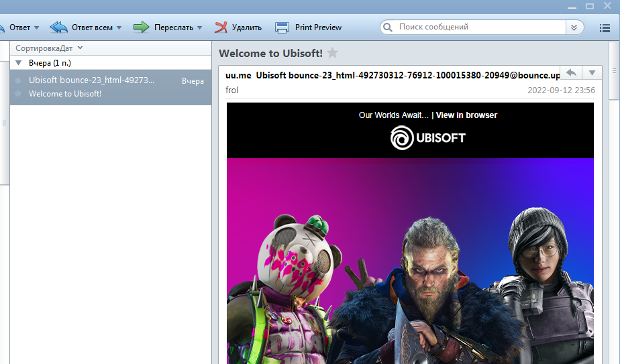Click the search magnifier icon

point(388,27)
